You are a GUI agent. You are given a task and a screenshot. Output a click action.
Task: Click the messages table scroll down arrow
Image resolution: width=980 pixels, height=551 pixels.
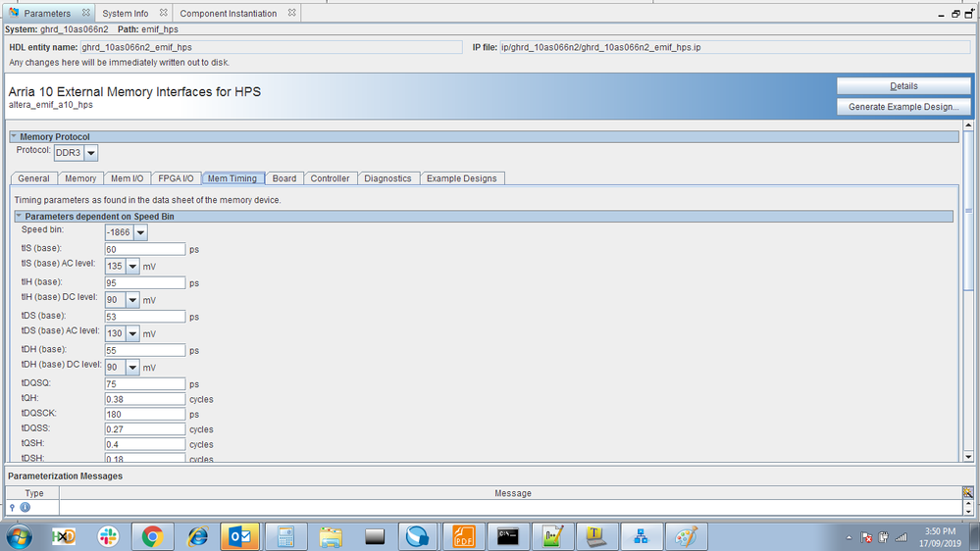[968, 511]
